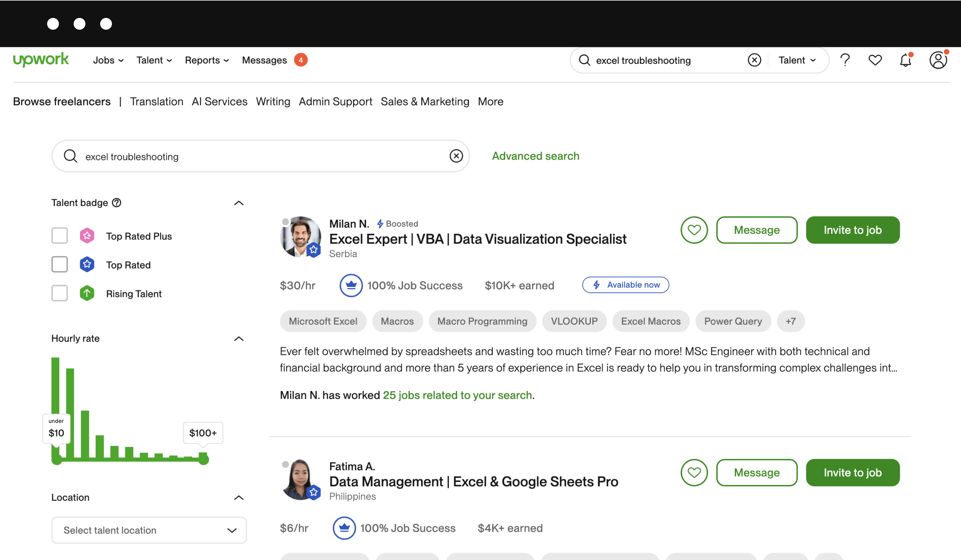This screenshot has height=560, width=961.
Task: Open the Reports navigation menu
Action: coord(206,60)
